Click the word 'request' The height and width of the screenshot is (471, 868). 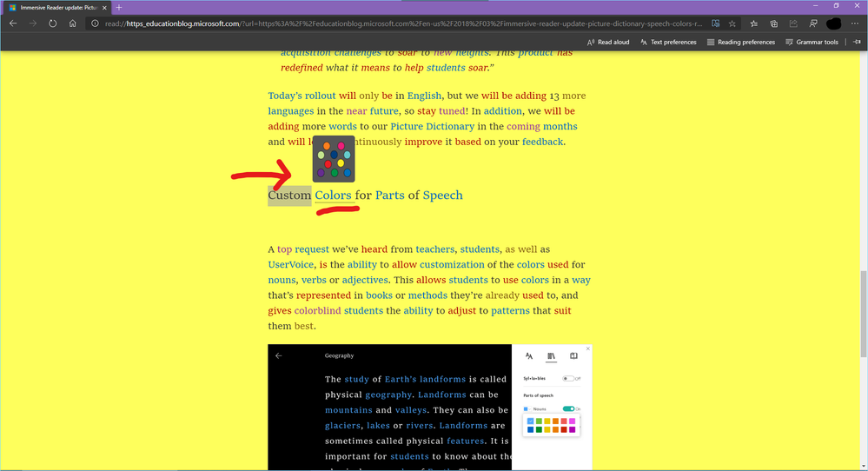click(312, 249)
